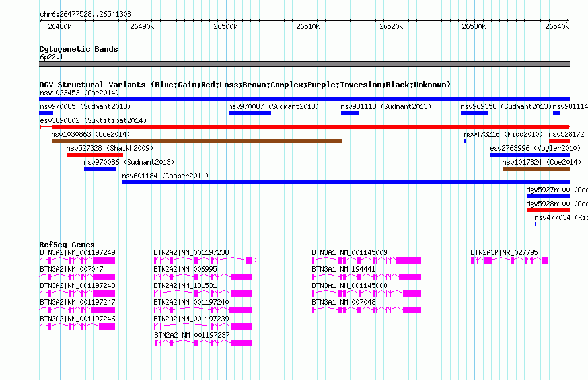The image size is (588, 380).
Task: Select BTN2A2|NM_006995 transcript label
Action: [x=185, y=269]
